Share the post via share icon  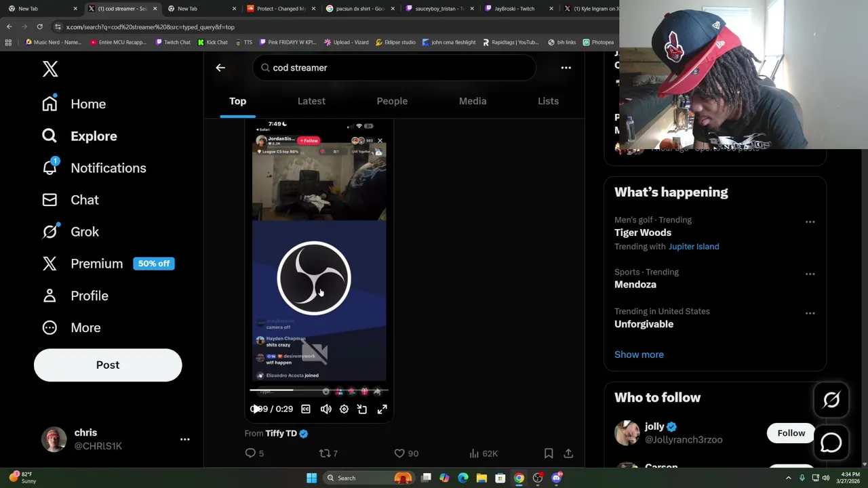click(x=568, y=453)
